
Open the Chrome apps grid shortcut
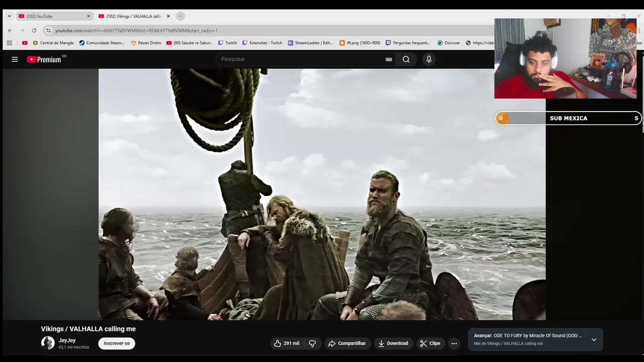[10, 43]
